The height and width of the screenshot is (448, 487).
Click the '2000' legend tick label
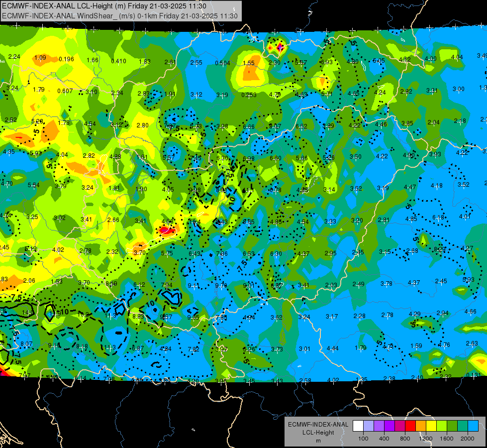pos(468,439)
